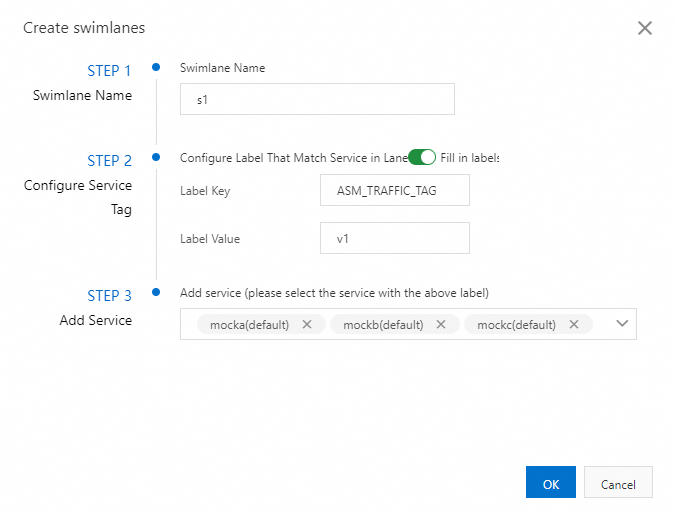Remove the mockc(default) service tag
The image size is (675, 513).
(x=574, y=324)
